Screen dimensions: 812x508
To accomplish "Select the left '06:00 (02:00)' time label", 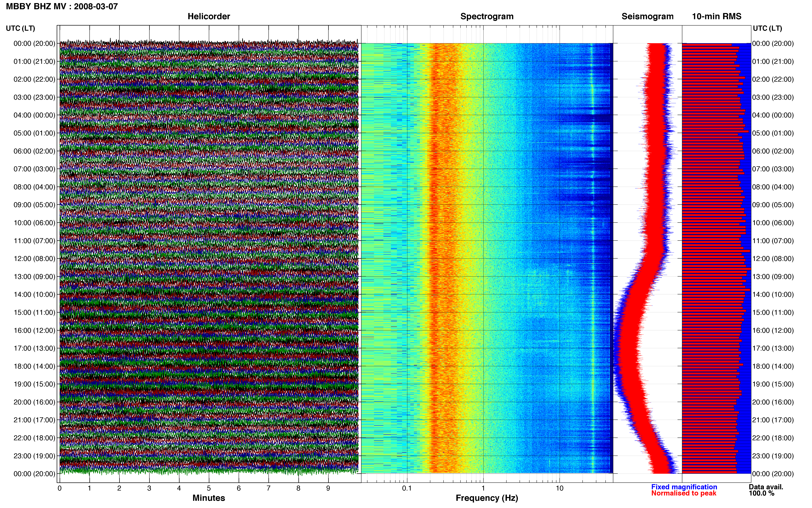I will point(34,151).
